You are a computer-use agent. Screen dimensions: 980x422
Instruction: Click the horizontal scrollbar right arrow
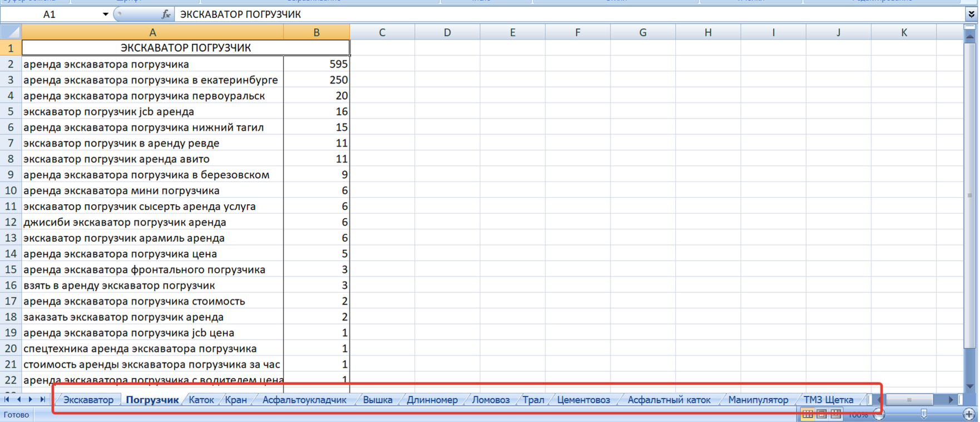(x=951, y=400)
